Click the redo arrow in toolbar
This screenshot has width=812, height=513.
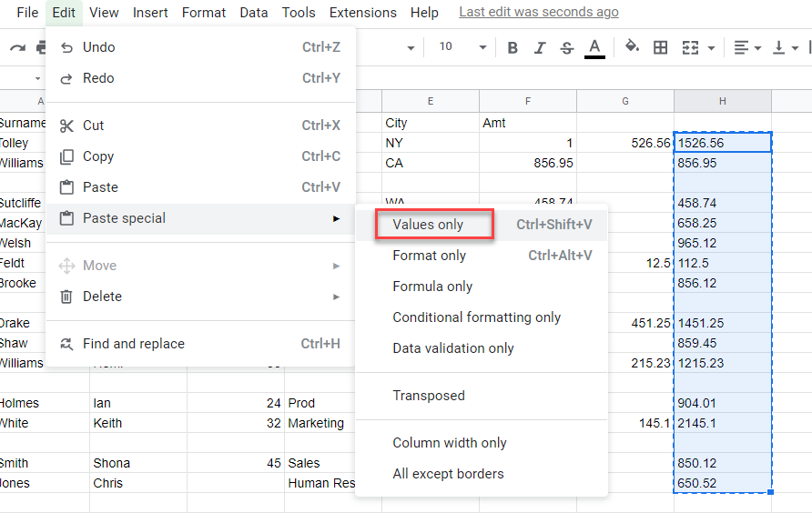coord(17,47)
